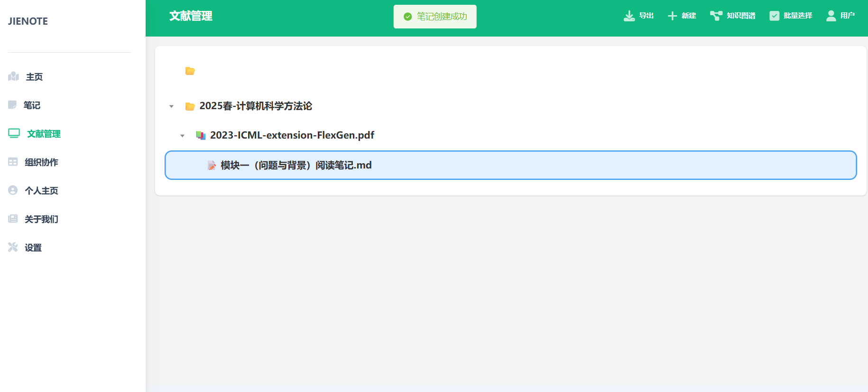Open the 知识图谱 label

tap(741, 16)
